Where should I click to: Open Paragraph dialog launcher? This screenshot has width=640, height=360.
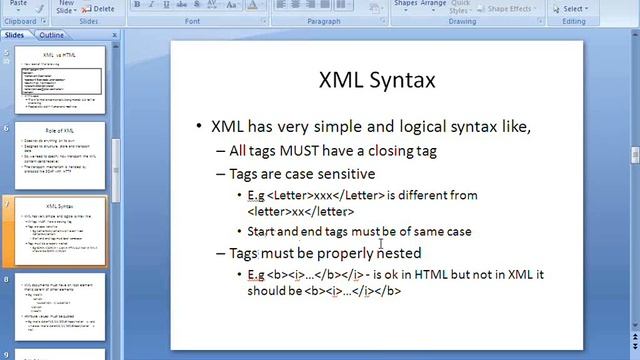coord(383,21)
